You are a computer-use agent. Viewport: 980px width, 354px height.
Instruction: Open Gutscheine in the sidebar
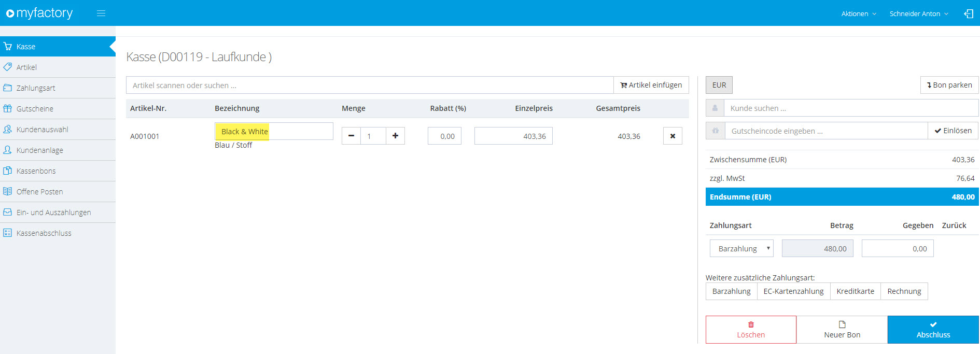pyautogui.click(x=58, y=108)
